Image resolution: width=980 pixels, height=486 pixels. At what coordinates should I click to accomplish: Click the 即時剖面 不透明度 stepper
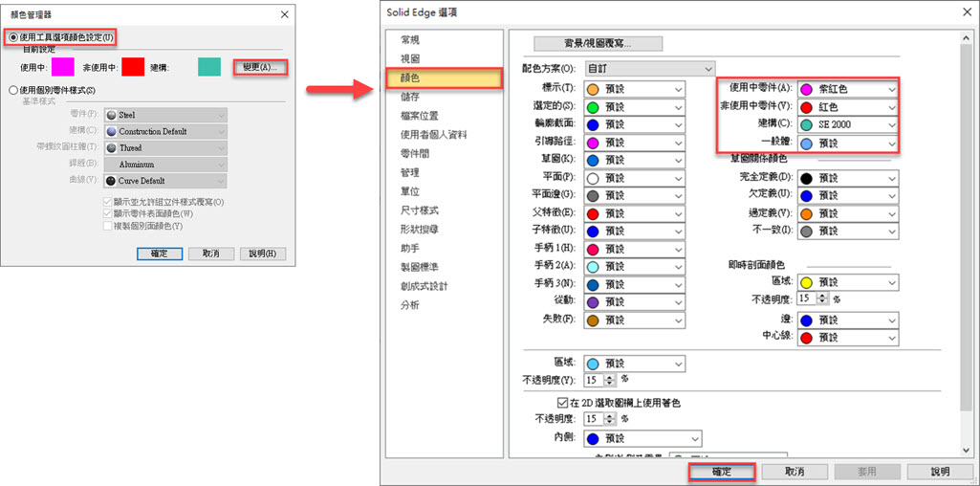point(823,299)
